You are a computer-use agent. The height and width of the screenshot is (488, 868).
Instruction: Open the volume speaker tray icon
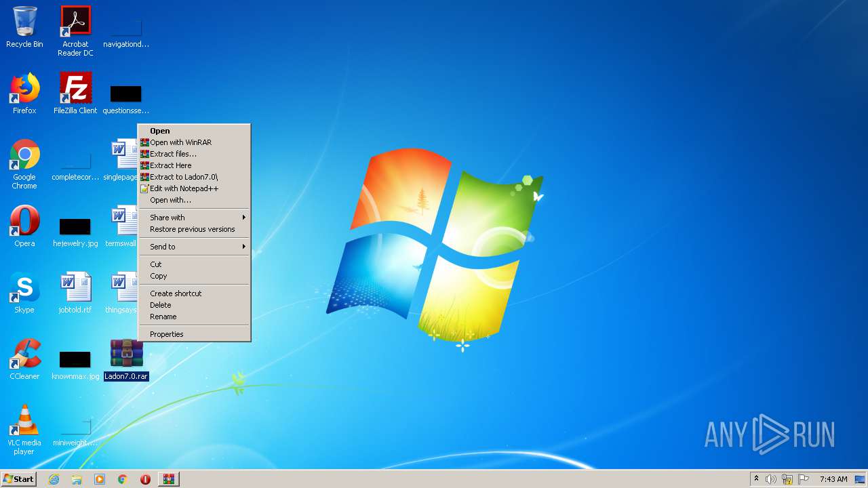771,479
